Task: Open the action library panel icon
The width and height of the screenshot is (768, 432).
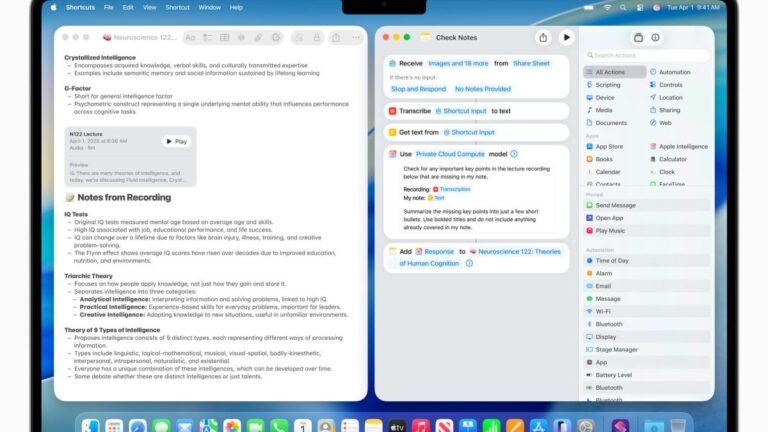Action: 638,37
